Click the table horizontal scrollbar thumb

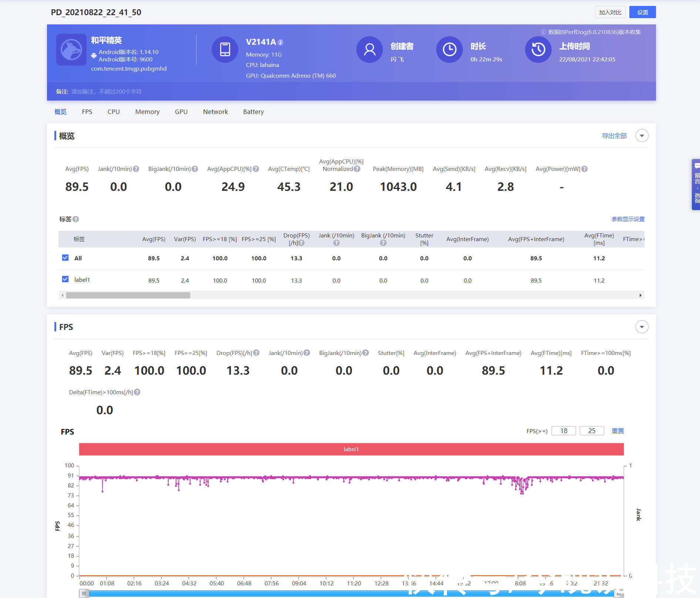(128, 295)
